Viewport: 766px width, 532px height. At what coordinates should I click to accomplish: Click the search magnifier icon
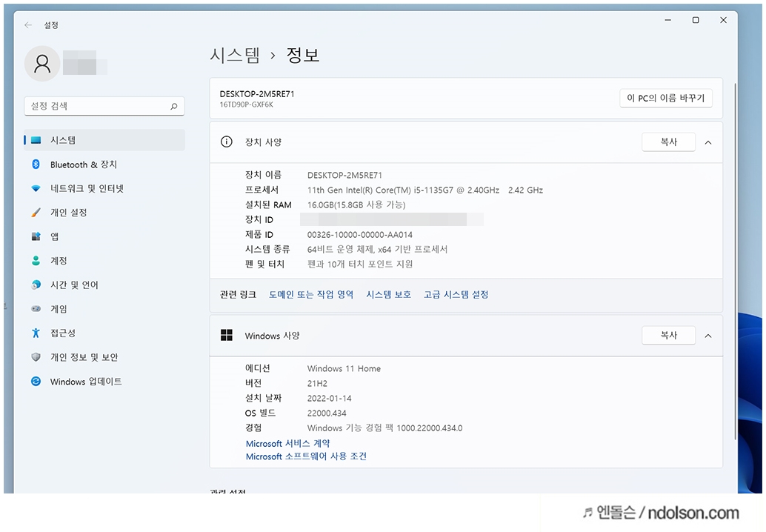pyautogui.click(x=173, y=106)
